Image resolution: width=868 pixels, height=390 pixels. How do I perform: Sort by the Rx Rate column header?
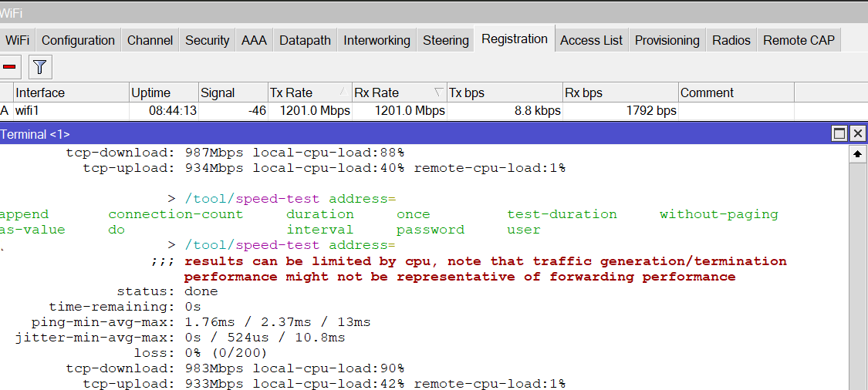[x=400, y=92]
